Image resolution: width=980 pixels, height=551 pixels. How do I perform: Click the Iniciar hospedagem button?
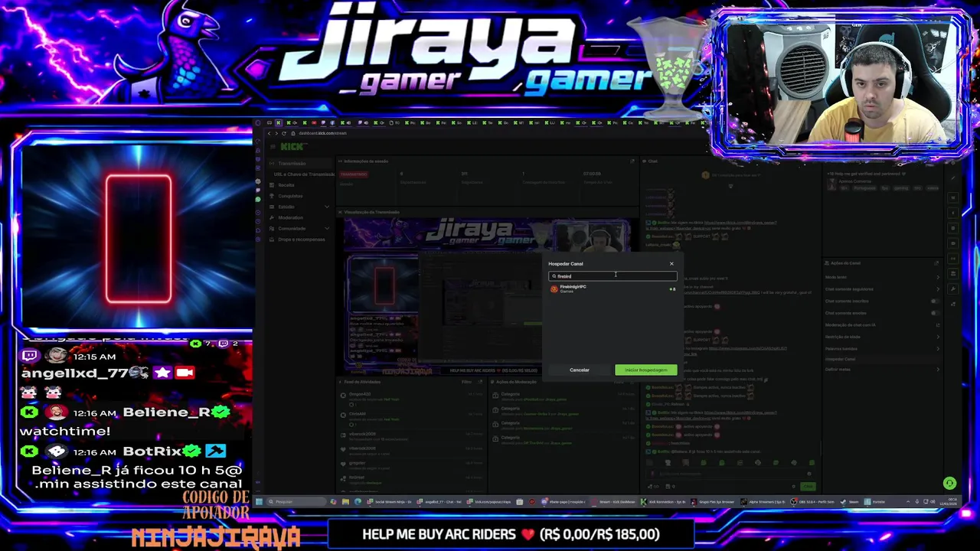[x=645, y=370]
